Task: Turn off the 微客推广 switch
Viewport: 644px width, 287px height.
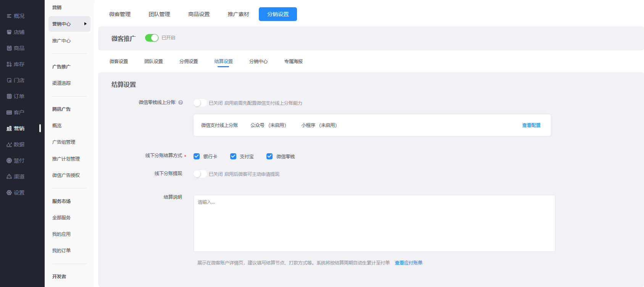Action: point(152,38)
